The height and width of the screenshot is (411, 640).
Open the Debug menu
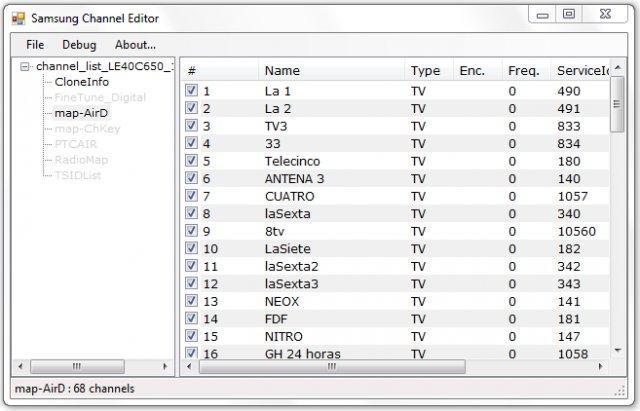click(79, 45)
